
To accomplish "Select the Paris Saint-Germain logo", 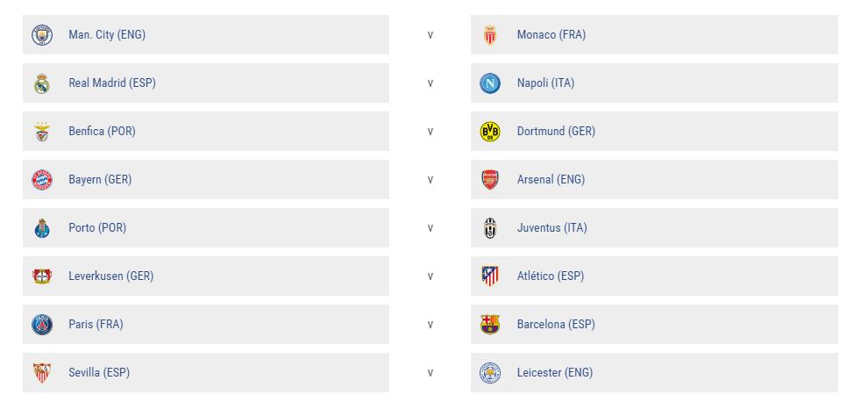I will click(x=42, y=324).
